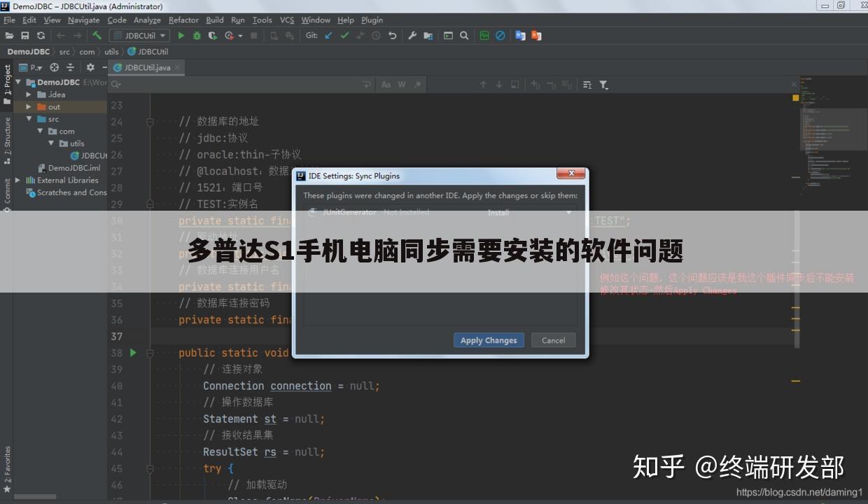Open the Project tool window tab
The height and width of the screenshot is (504, 868).
7,85
